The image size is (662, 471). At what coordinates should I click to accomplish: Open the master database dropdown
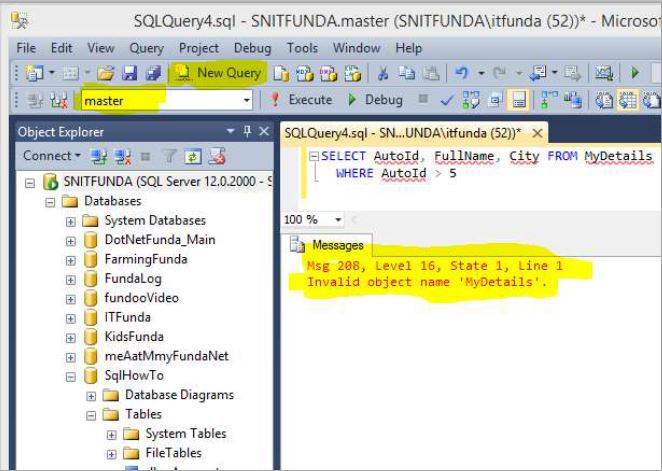point(246,100)
